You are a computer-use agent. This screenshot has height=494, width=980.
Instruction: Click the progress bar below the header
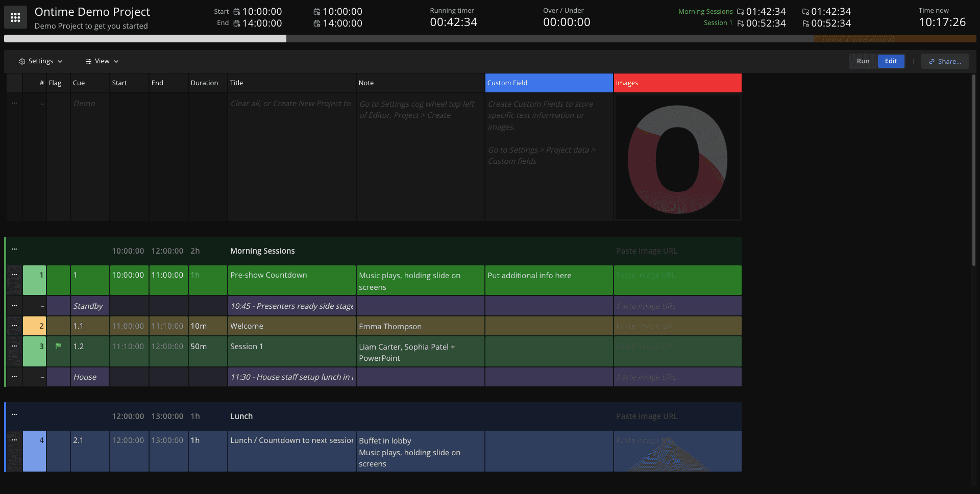tap(490, 38)
